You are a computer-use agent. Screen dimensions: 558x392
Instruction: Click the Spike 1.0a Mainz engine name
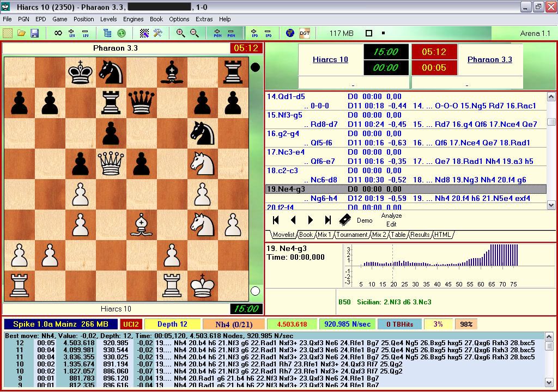point(60,324)
